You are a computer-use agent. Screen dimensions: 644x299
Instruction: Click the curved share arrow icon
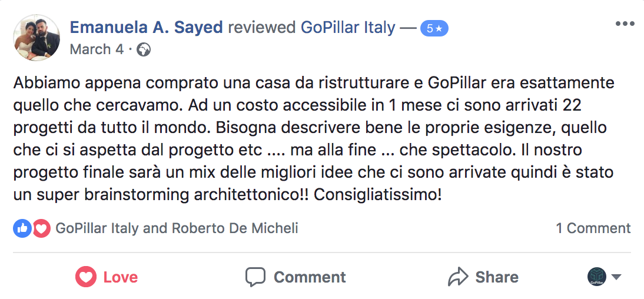(457, 277)
